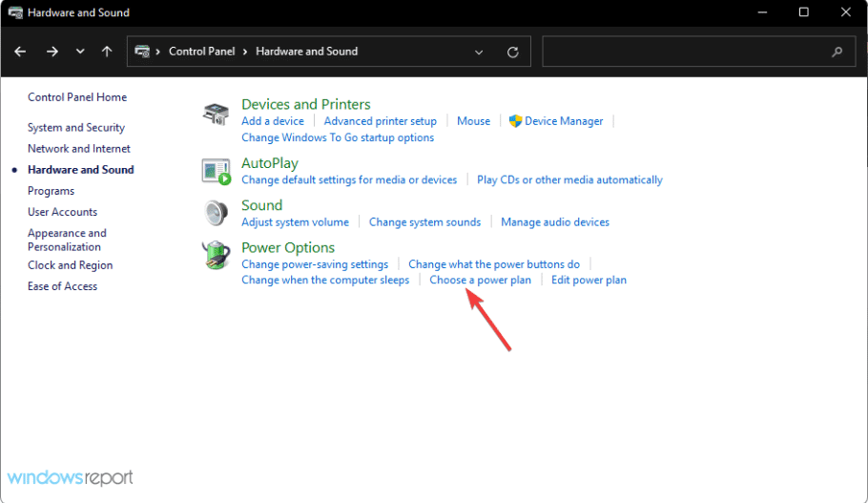Viewport: 868px width, 503px height.
Task: Go back using the back arrow
Action: tap(20, 52)
